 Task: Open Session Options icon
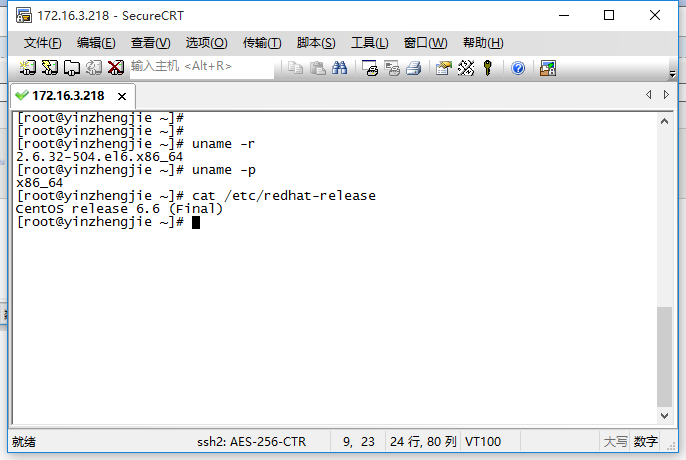444,68
